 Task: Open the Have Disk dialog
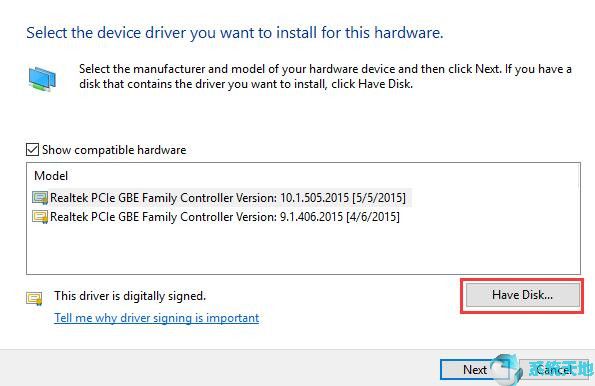coord(523,295)
